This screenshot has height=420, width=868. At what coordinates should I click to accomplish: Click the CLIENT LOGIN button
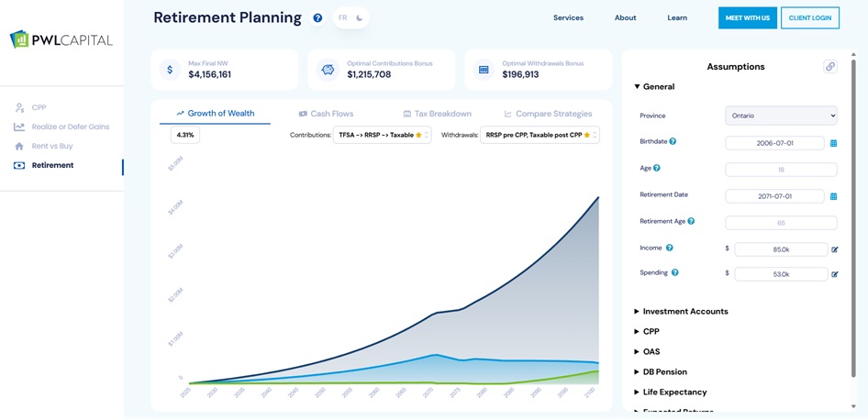point(809,18)
